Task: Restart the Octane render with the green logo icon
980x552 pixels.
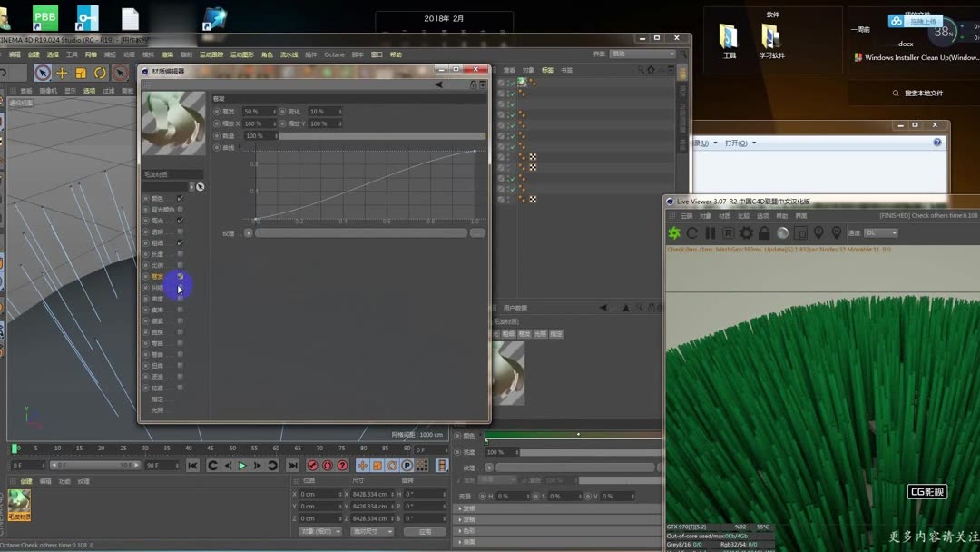Action: coord(675,233)
